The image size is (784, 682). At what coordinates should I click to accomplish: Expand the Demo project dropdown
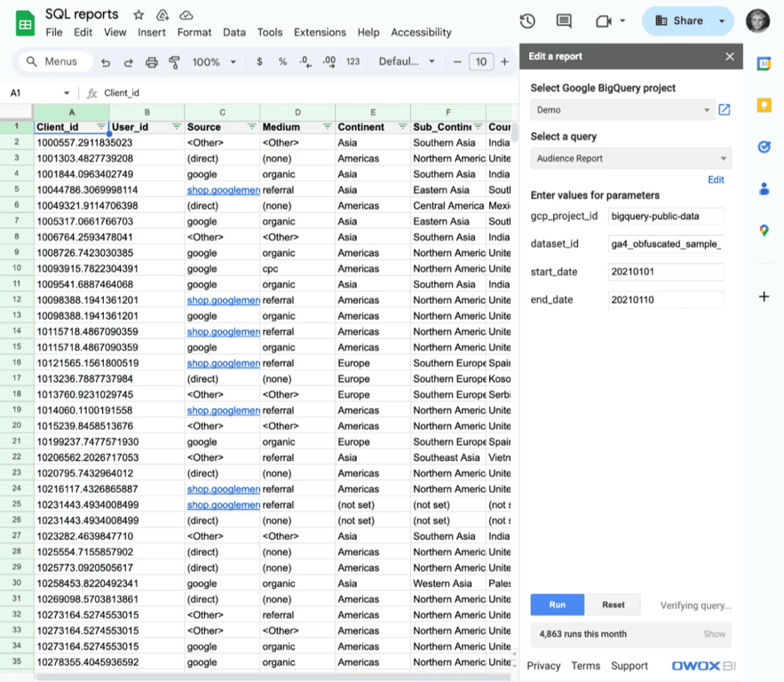point(623,110)
